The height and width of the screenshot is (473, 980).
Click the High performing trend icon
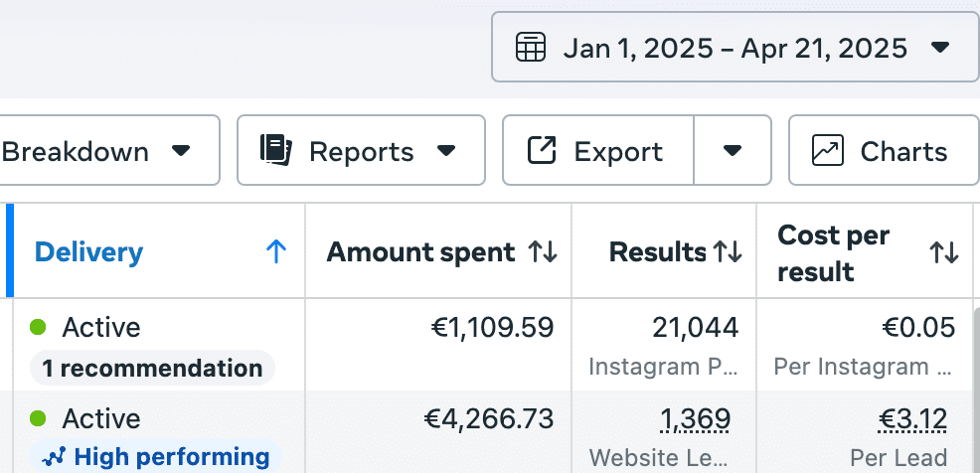tap(55, 457)
